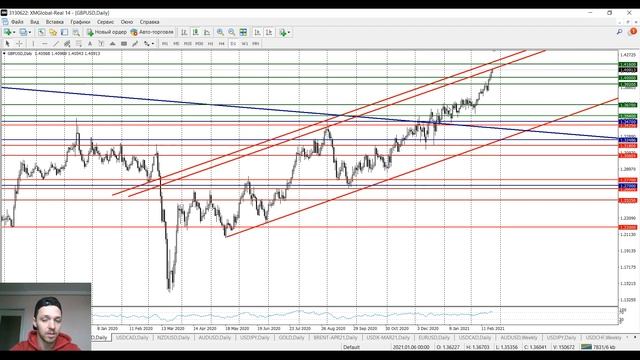Viewport: 640px width, 360px height.
Task: Open the Сервис menu
Action: click(x=106, y=22)
